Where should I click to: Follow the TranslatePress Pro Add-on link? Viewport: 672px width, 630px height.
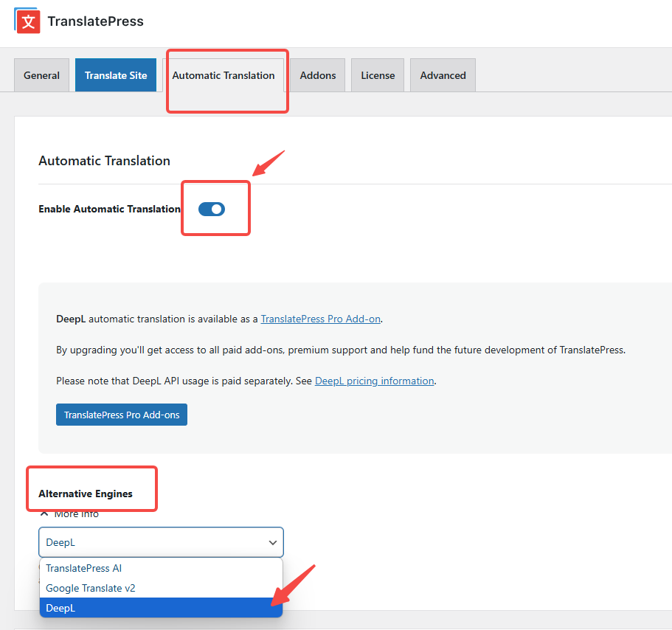click(x=320, y=319)
